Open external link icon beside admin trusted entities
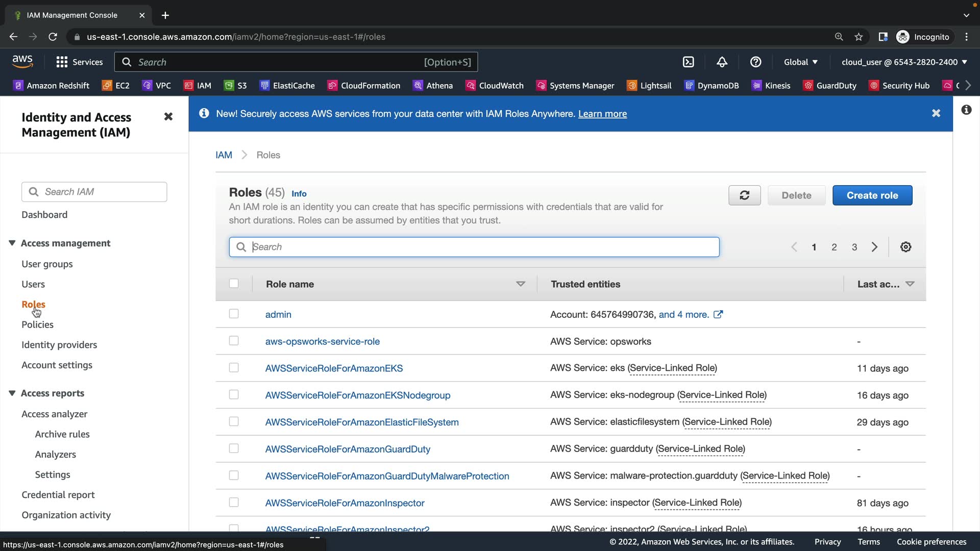The image size is (980, 551). pos(718,314)
